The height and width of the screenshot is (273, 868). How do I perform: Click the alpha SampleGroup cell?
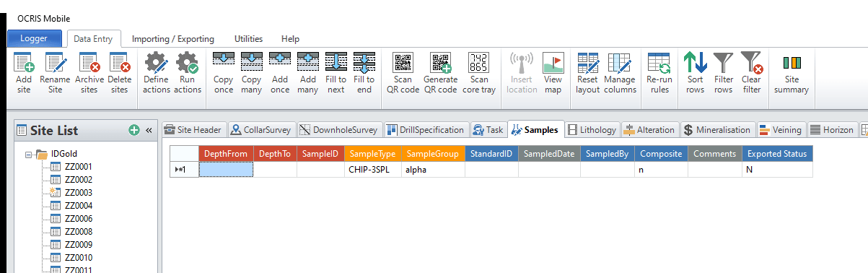pyautogui.click(x=433, y=169)
